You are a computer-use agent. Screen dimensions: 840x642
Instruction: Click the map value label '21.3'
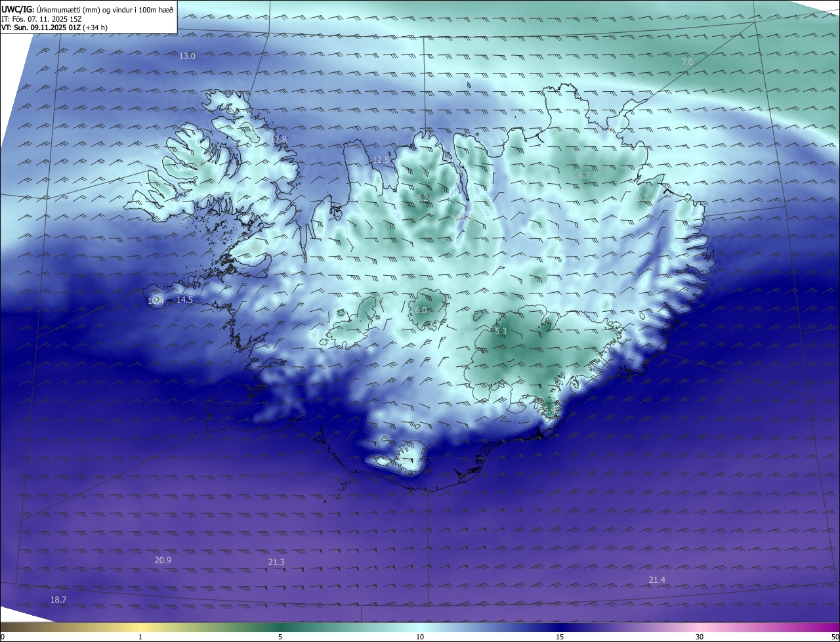(x=276, y=563)
